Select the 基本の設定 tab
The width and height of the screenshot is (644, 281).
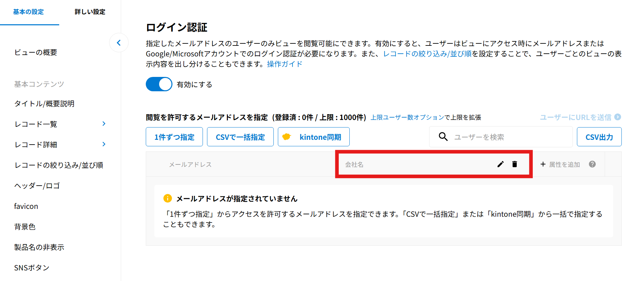[x=28, y=12]
